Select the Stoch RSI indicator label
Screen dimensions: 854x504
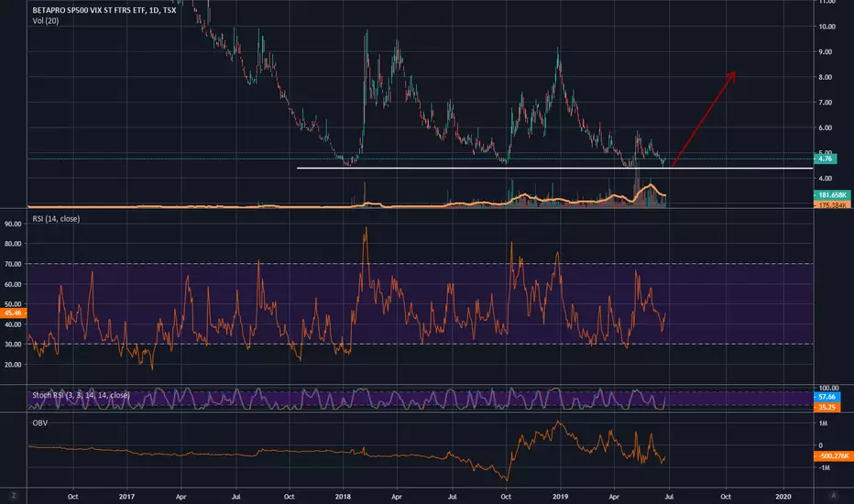(x=81, y=395)
